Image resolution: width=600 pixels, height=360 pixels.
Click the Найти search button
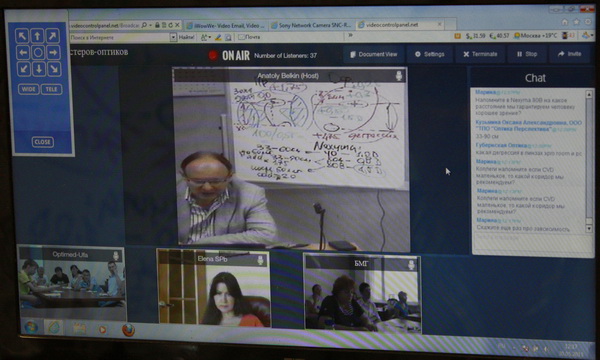186,37
